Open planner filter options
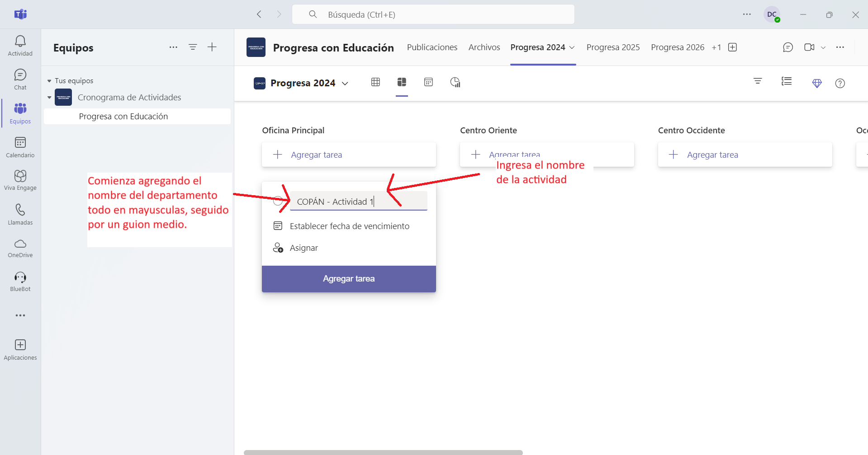The width and height of the screenshot is (868, 455). pos(758,81)
